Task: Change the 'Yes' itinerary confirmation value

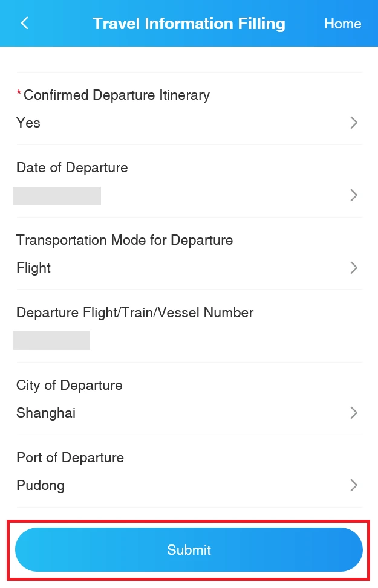Action: [28, 123]
